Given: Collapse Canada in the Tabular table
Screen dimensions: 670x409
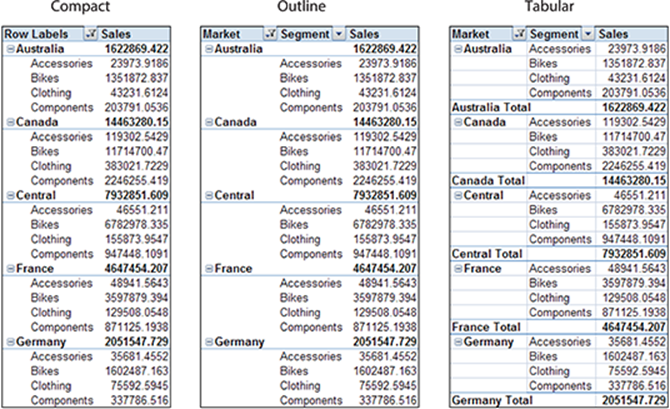Looking at the screenshot, I should tap(458, 122).
